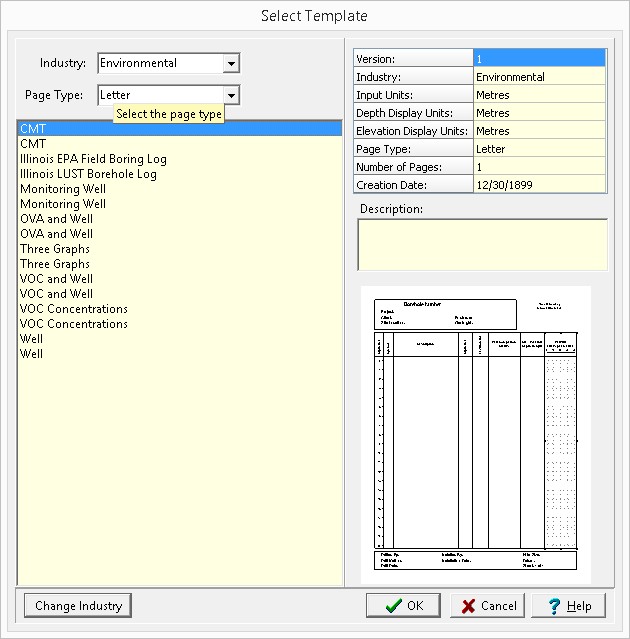Select the Illinois LUST Borehole Log template

tap(88, 174)
